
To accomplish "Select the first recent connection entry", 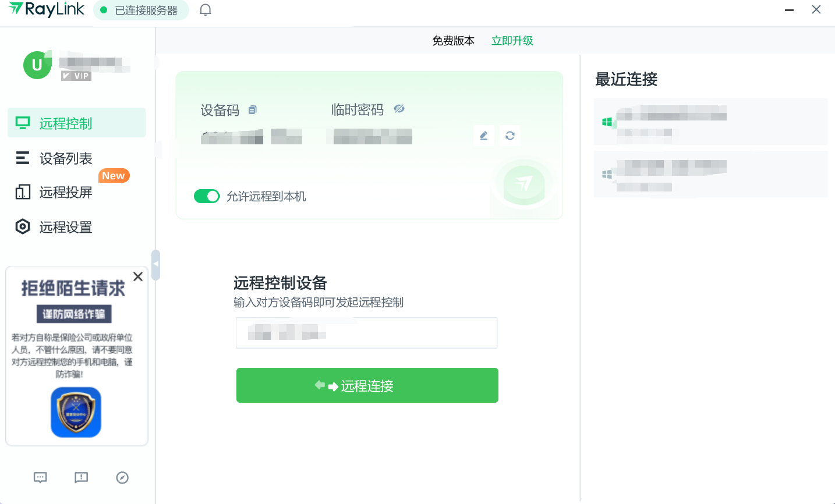I will click(710, 122).
